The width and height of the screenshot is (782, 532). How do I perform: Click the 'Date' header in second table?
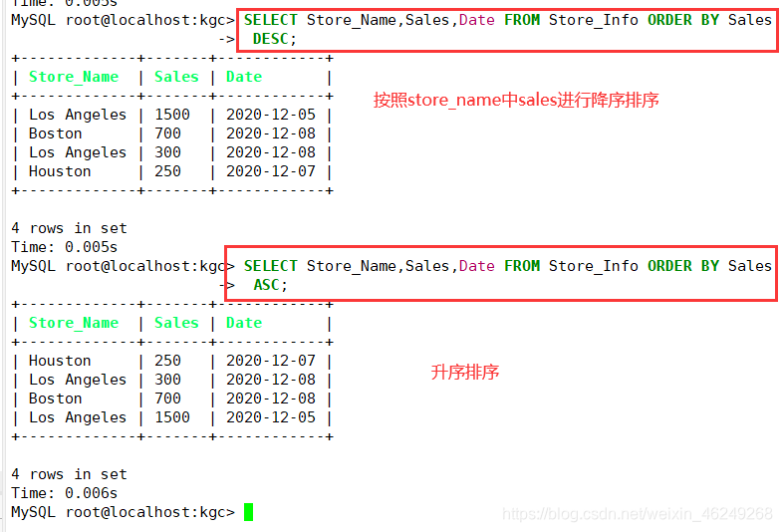pyautogui.click(x=244, y=323)
